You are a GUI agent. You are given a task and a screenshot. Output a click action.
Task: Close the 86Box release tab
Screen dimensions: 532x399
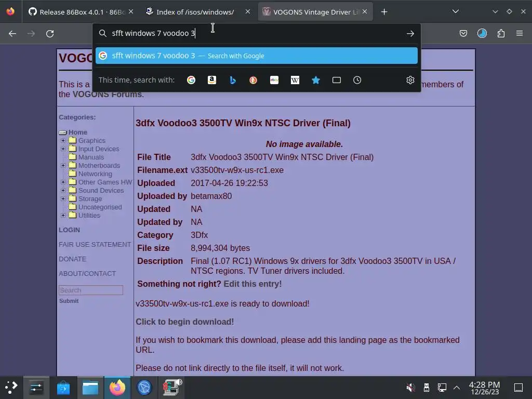click(131, 11)
